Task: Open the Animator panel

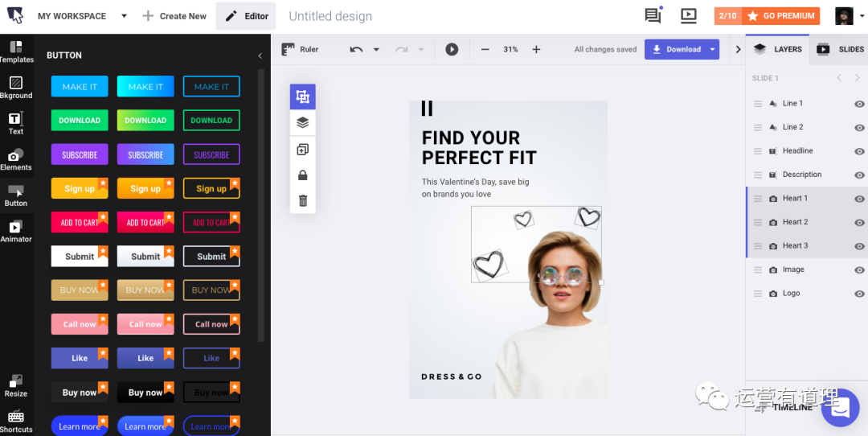Action: point(16,231)
